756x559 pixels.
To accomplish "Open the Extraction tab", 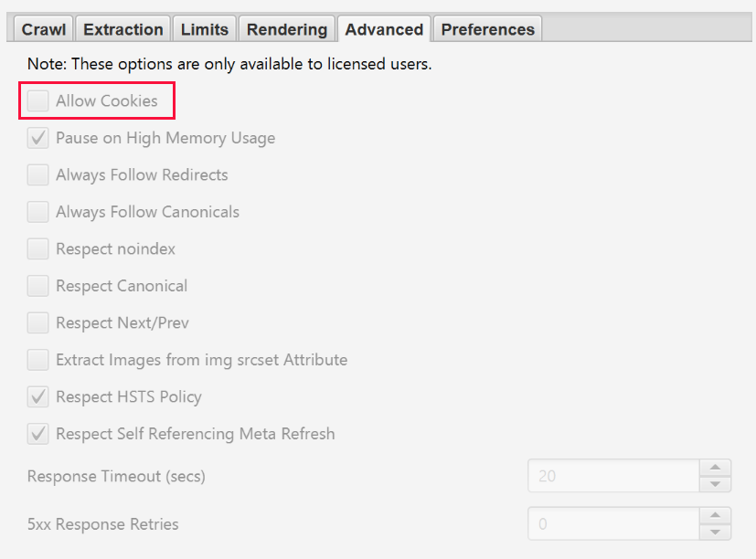I will (123, 29).
